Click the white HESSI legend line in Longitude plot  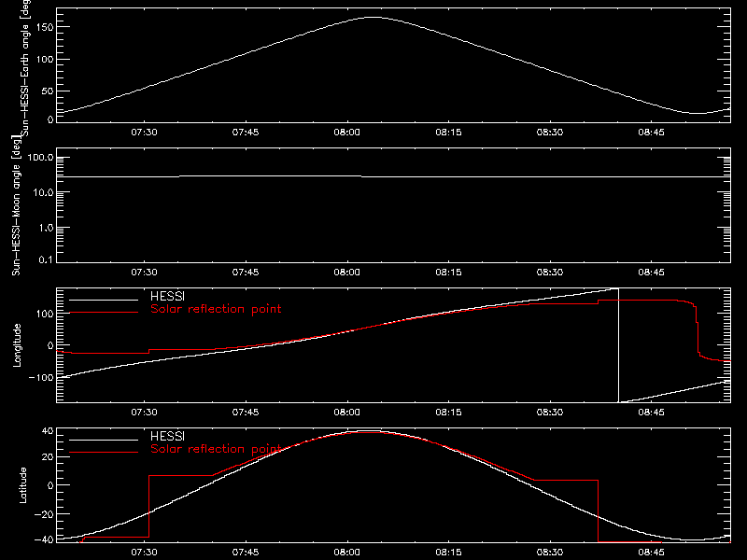pos(104,300)
